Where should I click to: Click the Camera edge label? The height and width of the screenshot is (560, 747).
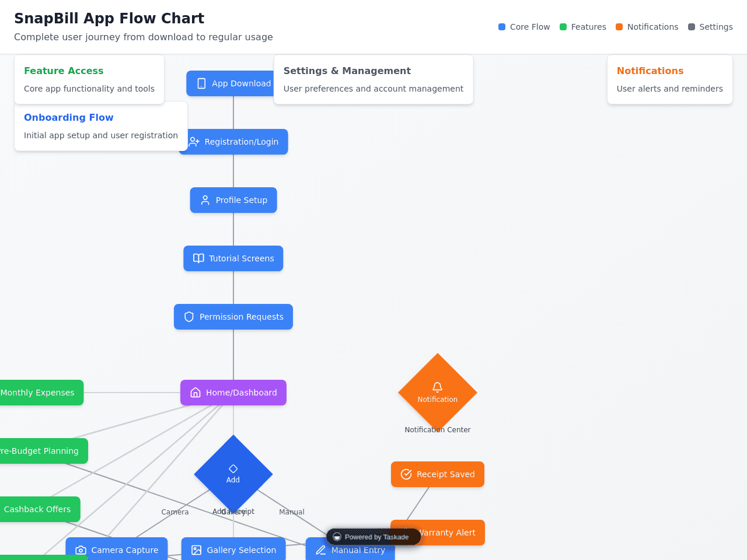[x=175, y=512]
